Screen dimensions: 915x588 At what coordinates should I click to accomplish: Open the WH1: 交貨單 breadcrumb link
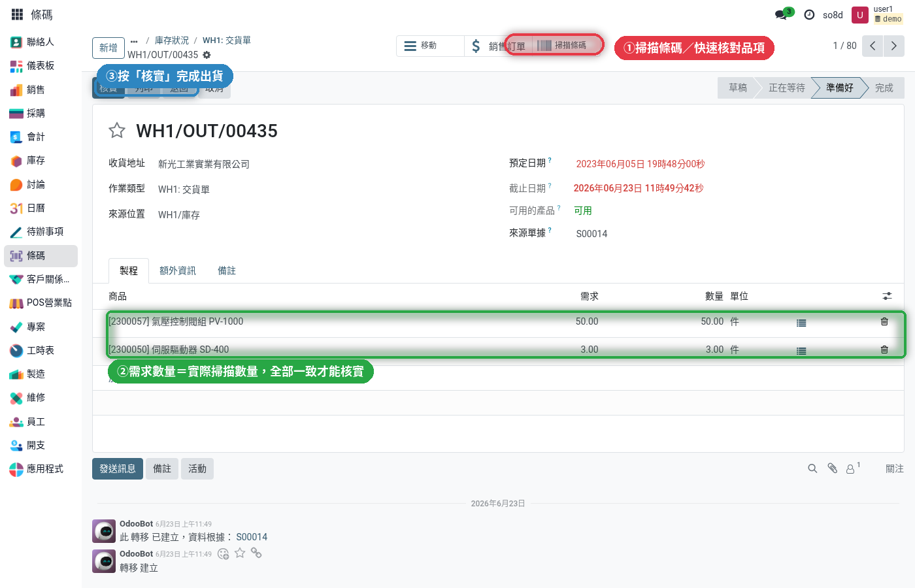tap(227, 41)
